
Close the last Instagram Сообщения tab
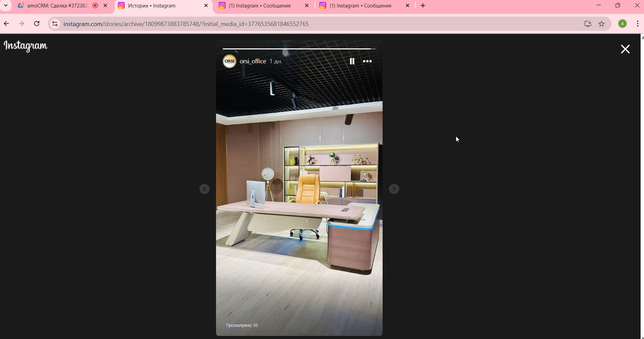(x=408, y=6)
